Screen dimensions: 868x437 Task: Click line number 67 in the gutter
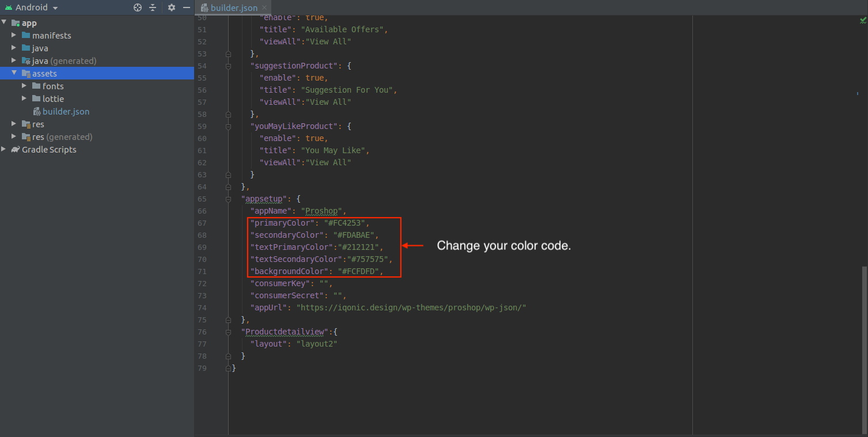click(x=202, y=223)
